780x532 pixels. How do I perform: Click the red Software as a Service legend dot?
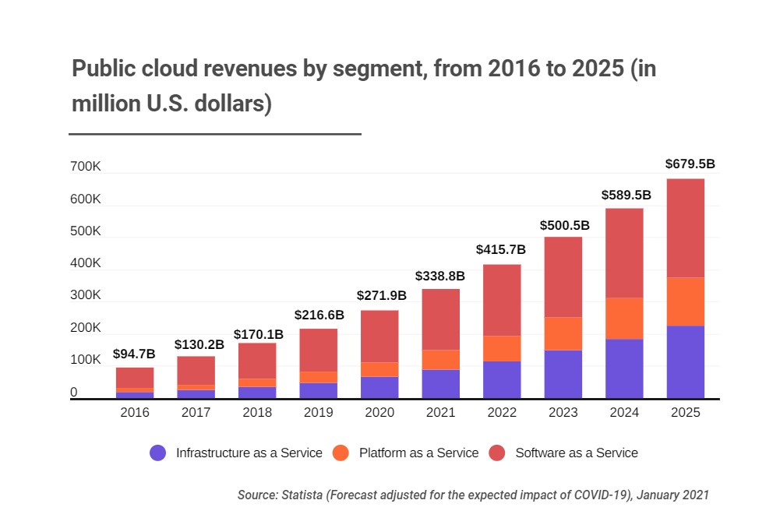pos(497,453)
